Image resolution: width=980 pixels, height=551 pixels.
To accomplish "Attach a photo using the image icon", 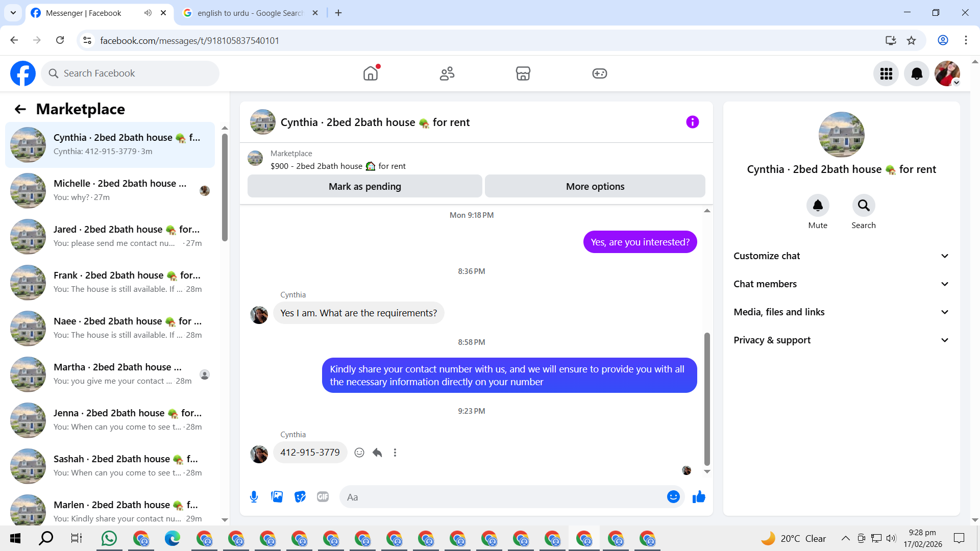I will [x=277, y=497].
